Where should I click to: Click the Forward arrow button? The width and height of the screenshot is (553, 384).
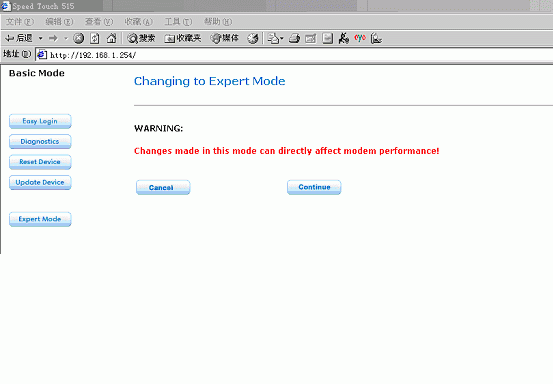[53, 38]
